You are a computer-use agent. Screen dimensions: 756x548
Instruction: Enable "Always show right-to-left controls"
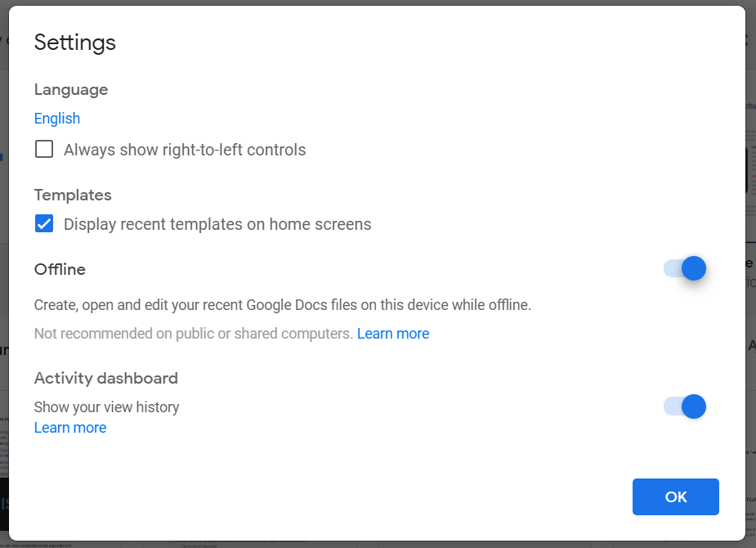pyautogui.click(x=43, y=149)
